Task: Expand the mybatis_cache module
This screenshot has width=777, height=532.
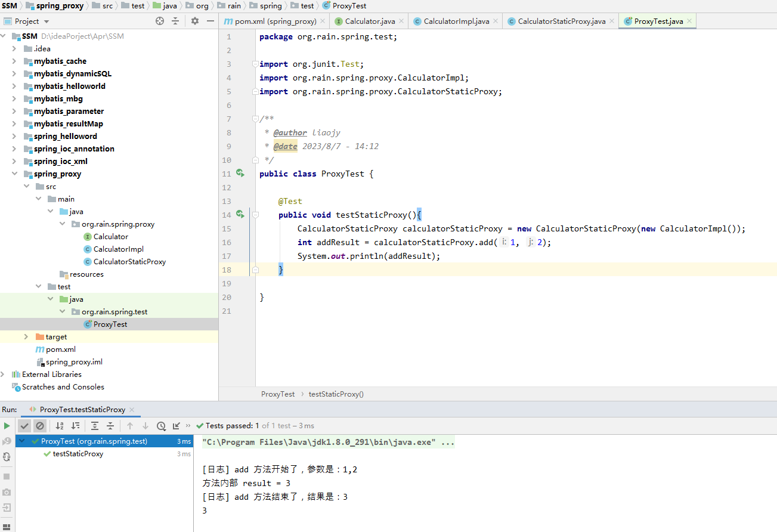Action: click(14, 61)
